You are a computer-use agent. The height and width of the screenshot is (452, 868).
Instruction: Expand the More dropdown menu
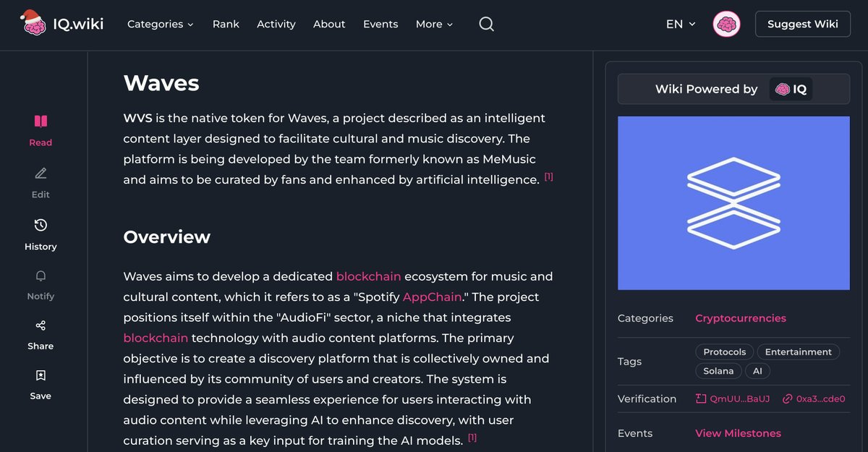(x=434, y=24)
